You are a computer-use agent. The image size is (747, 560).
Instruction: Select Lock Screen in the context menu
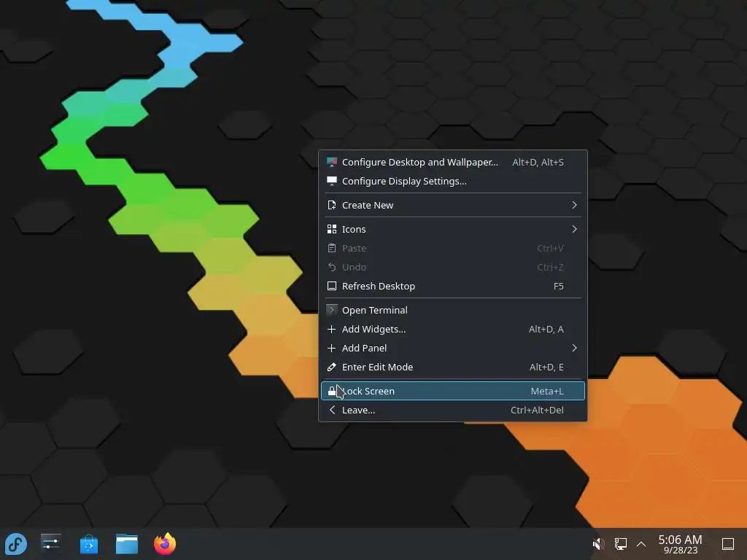pos(452,391)
